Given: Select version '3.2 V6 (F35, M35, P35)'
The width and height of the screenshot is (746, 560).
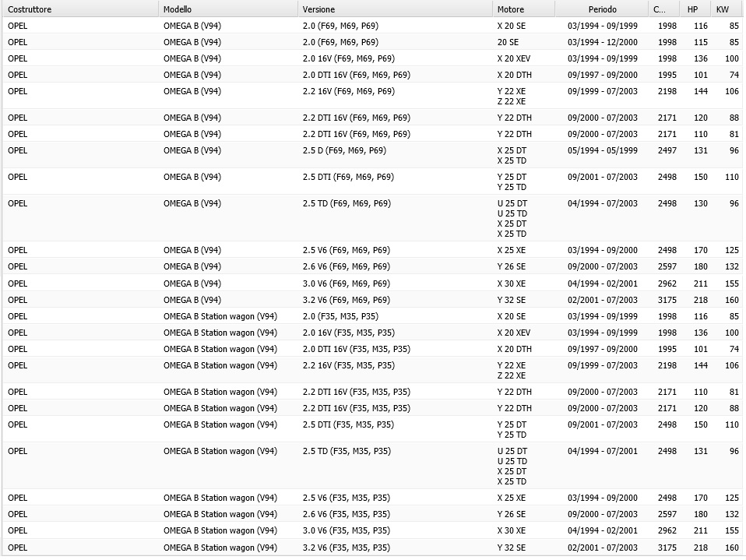Looking at the screenshot, I should point(346,548).
